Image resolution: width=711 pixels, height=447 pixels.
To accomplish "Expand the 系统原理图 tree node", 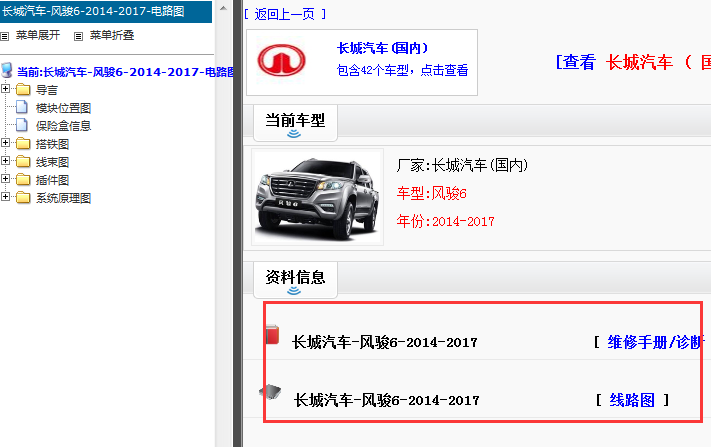I will 7,198.
